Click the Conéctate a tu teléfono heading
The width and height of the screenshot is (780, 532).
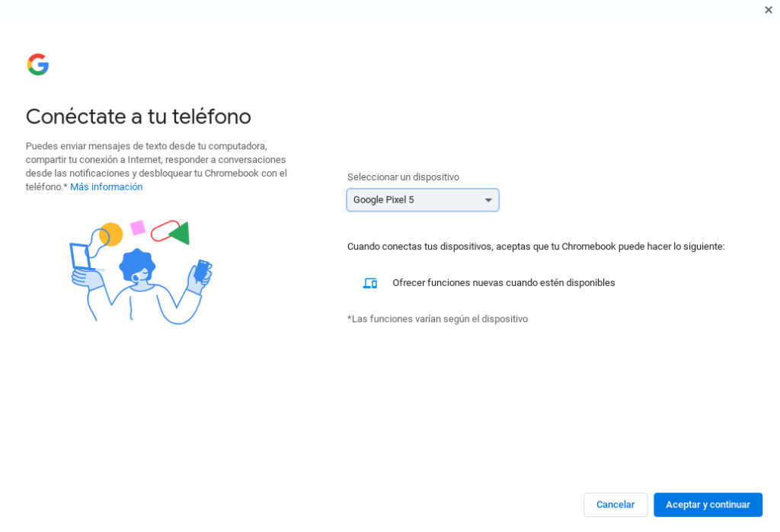tap(139, 116)
